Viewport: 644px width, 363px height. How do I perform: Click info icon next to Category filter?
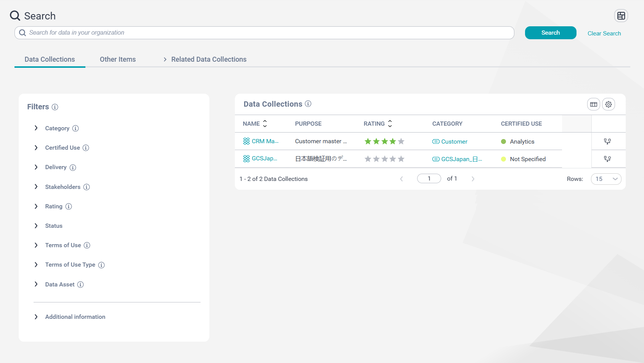(75, 128)
